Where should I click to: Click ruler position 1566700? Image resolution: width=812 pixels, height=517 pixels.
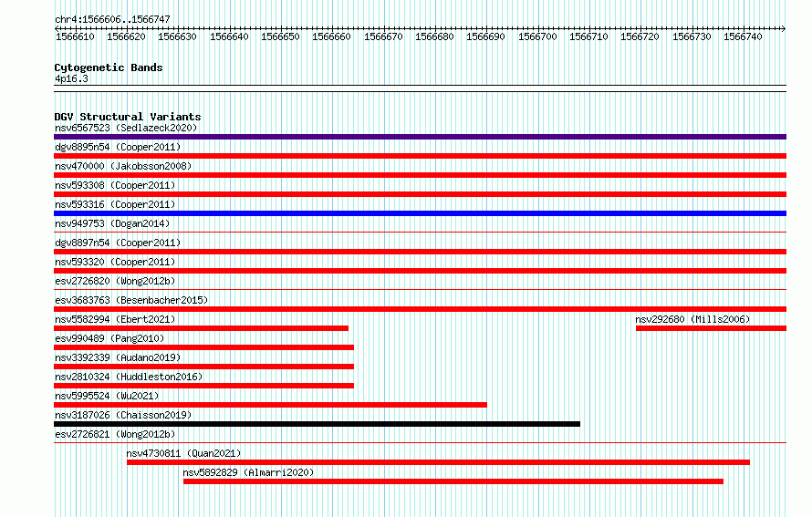(x=537, y=36)
